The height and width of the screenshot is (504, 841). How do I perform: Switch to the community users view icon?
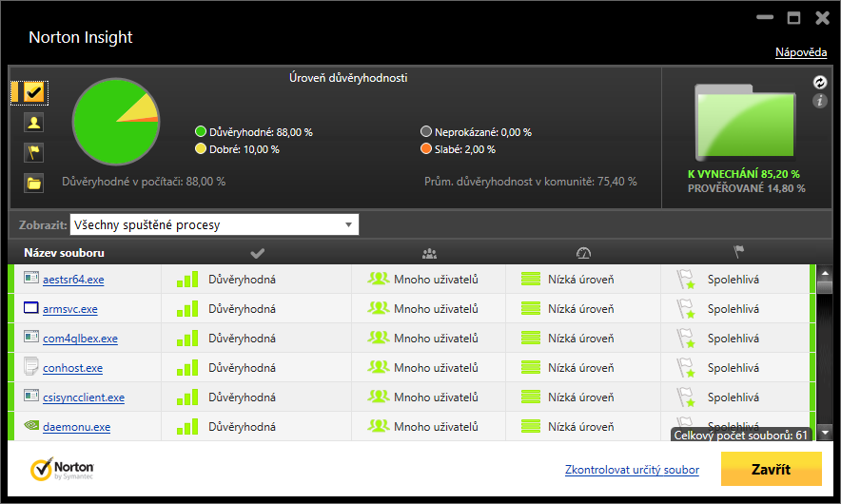(x=34, y=123)
